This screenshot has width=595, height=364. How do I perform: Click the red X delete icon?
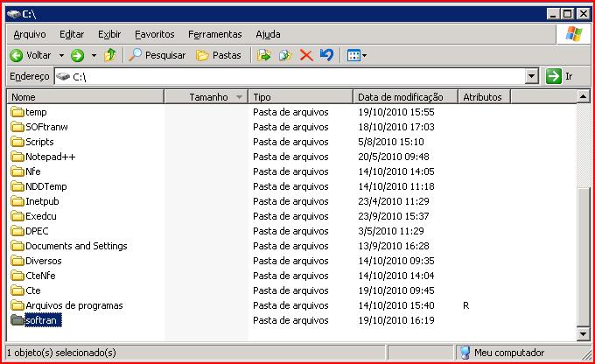click(306, 55)
